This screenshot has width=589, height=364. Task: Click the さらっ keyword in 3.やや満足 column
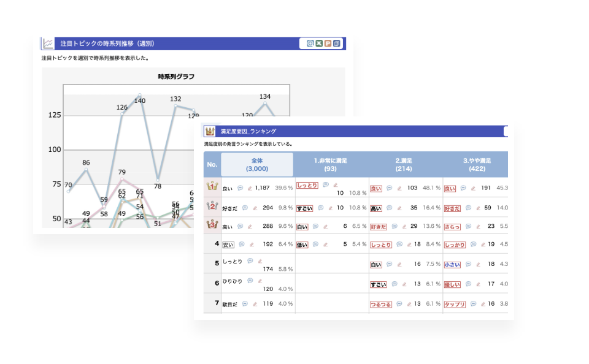coord(452,227)
